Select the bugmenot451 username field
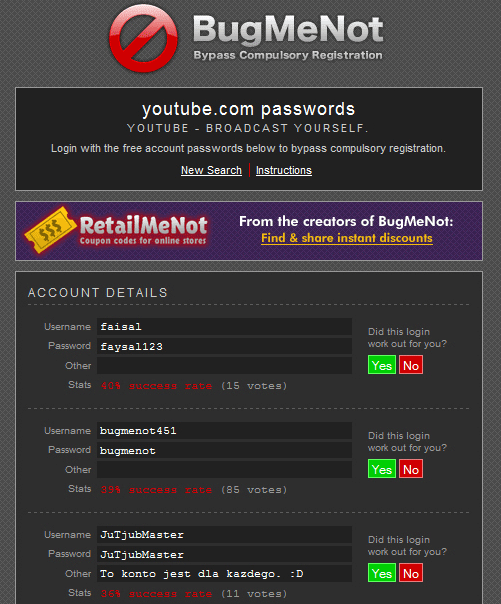 (x=224, y=431)
